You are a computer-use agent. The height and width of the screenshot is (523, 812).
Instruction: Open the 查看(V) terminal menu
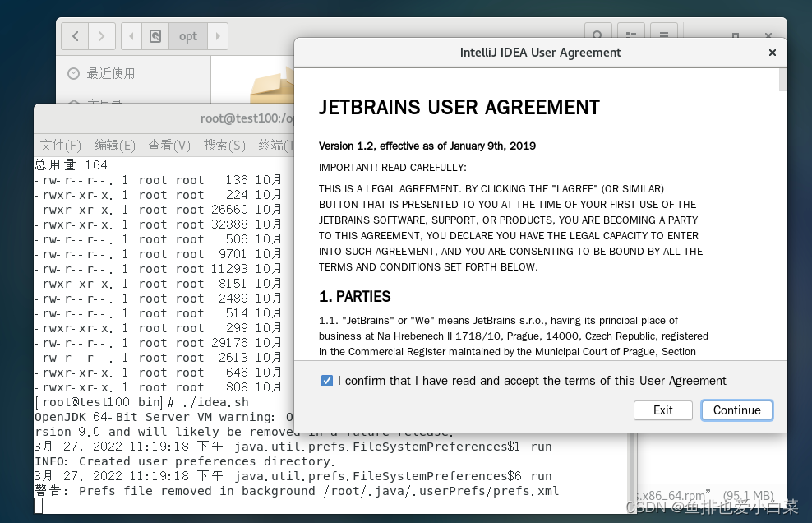169,146
